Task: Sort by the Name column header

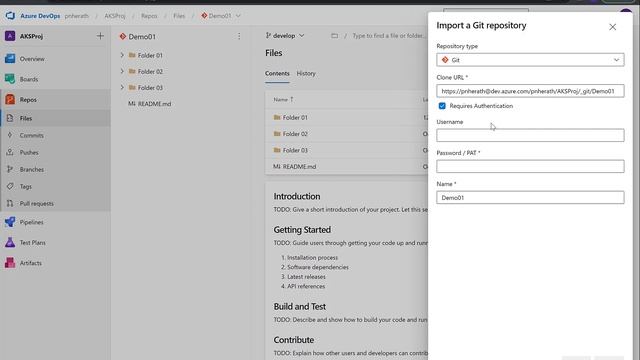Action: tap(283, 100)
